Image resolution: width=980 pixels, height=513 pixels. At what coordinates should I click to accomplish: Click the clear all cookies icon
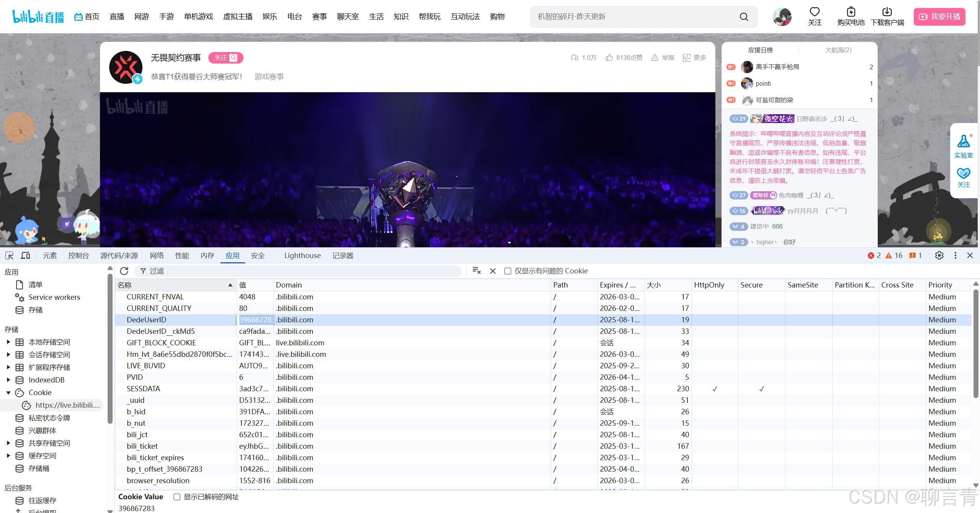476,271
